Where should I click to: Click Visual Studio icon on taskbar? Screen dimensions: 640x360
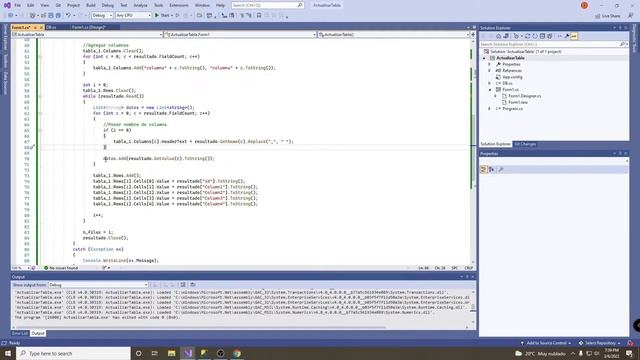coord(188,353)
